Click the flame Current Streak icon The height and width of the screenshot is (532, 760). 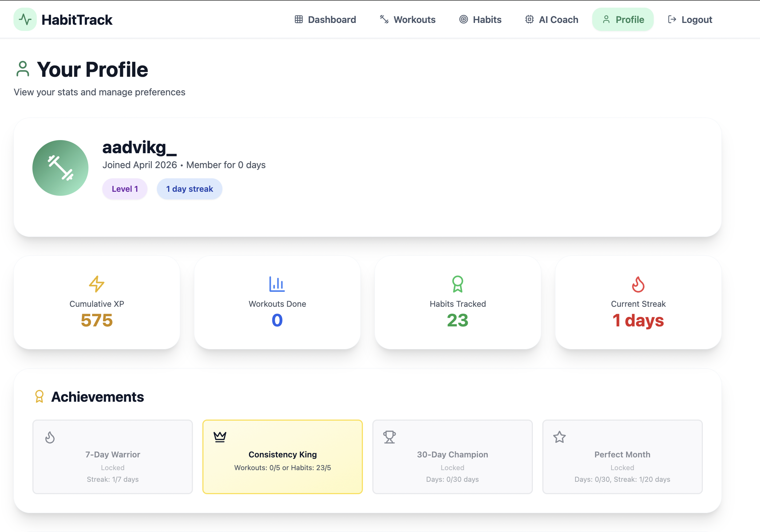[638, 284]
